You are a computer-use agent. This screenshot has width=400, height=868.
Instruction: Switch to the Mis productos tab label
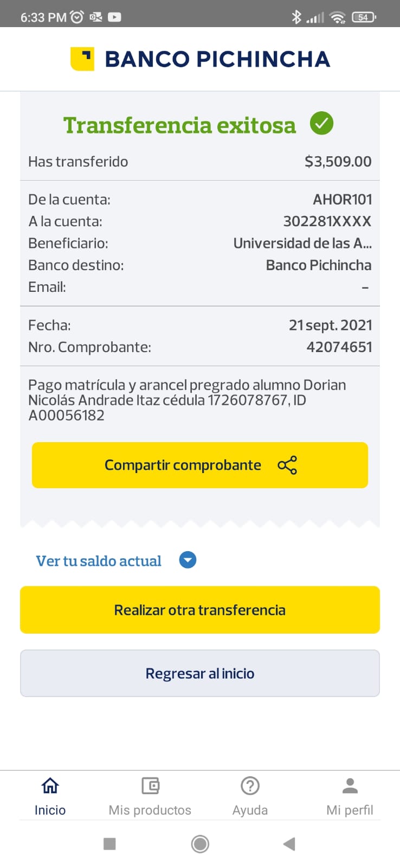[150, 810]
